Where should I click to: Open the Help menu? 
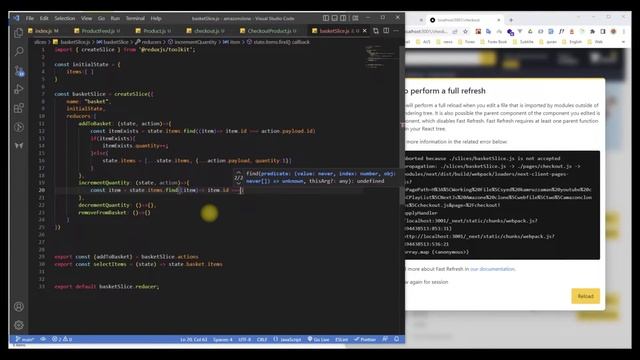pyautogui.click(x=156, y=18)
